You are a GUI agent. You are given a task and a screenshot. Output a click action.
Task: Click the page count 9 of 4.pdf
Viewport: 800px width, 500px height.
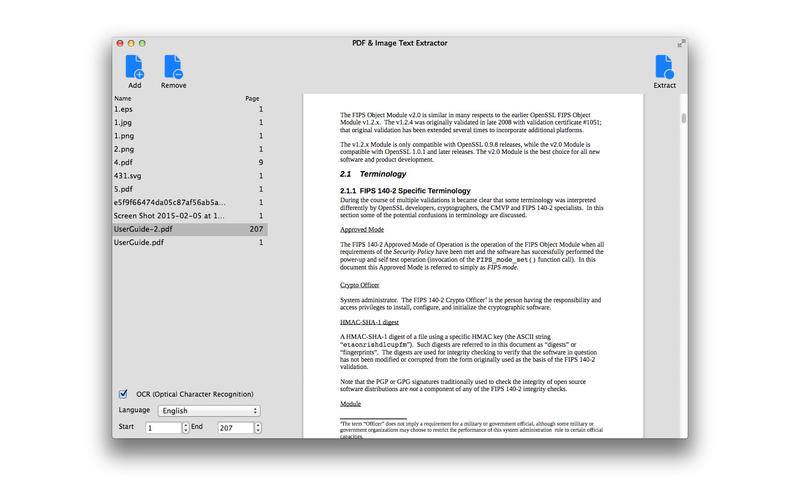(x=261, y=162)
